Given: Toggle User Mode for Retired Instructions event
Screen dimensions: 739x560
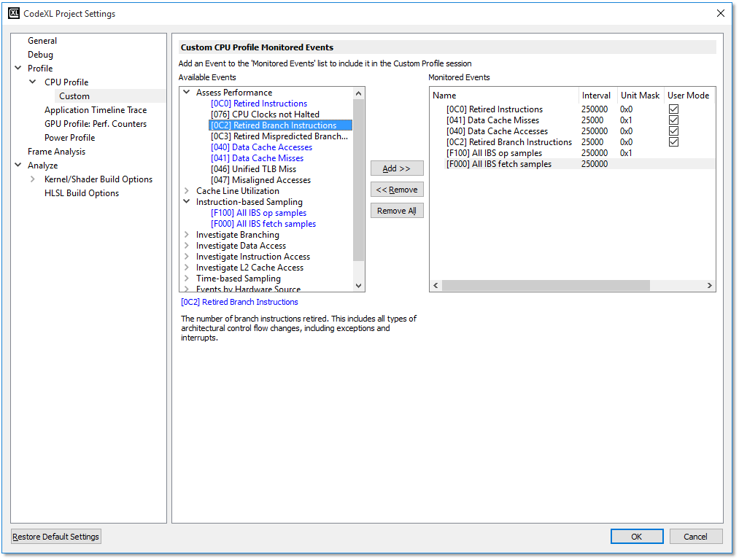Looking at the screenshot, I should tap(673, 109).
